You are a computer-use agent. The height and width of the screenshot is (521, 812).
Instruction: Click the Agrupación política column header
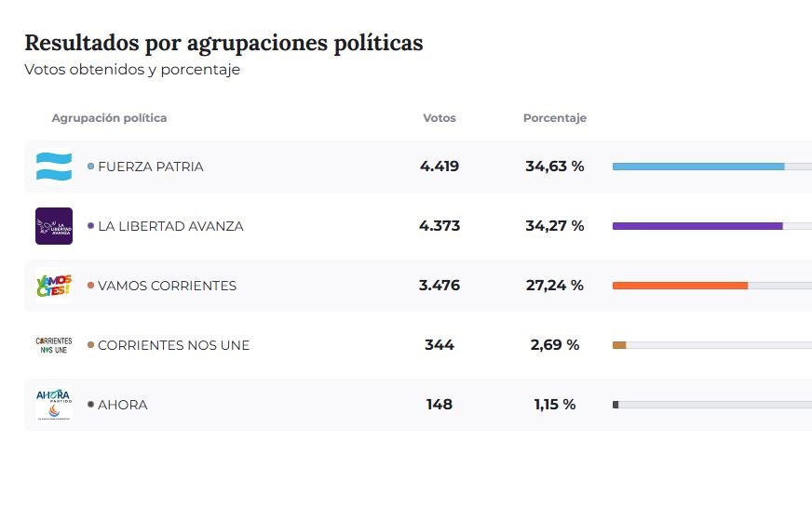point(110,118)
